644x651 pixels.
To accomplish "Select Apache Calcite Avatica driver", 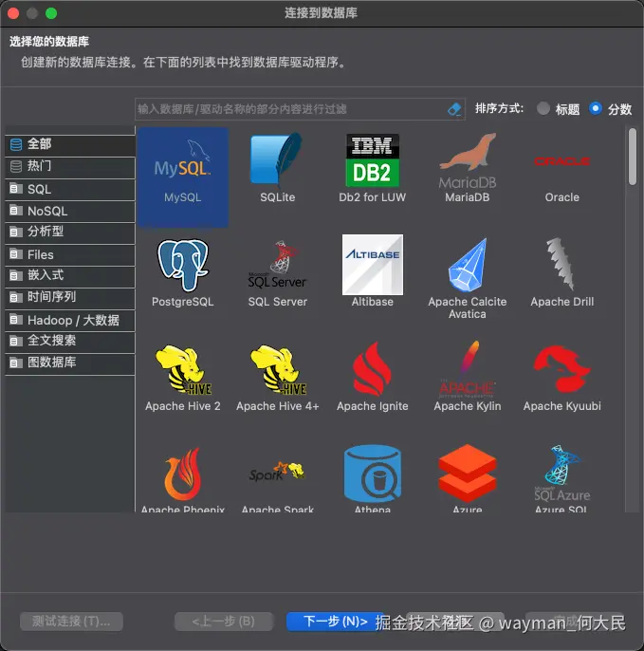I will pos(468,278).
